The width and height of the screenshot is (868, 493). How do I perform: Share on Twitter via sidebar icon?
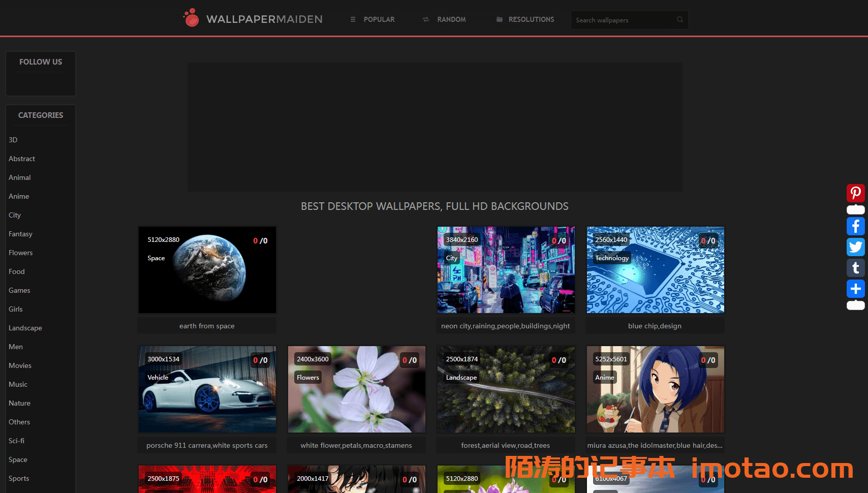[855, 247]
